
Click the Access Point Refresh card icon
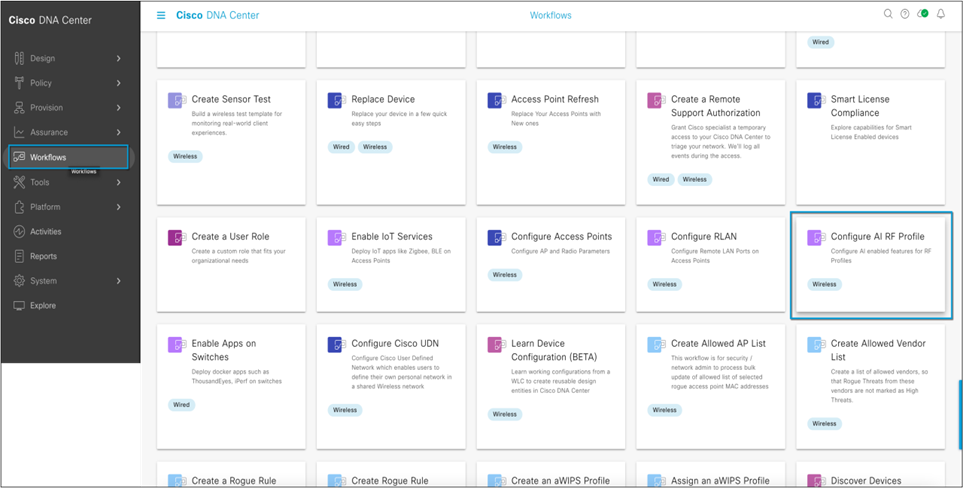[x=496, y=101]
